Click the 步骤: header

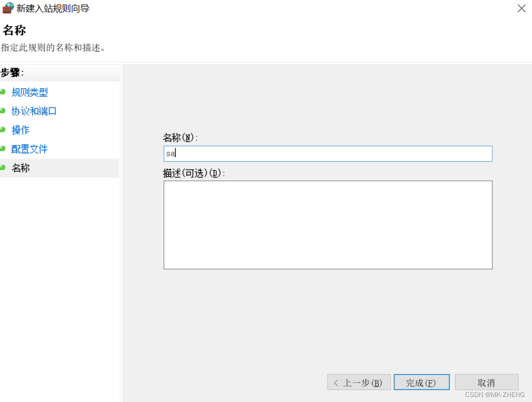click(12, 73)
